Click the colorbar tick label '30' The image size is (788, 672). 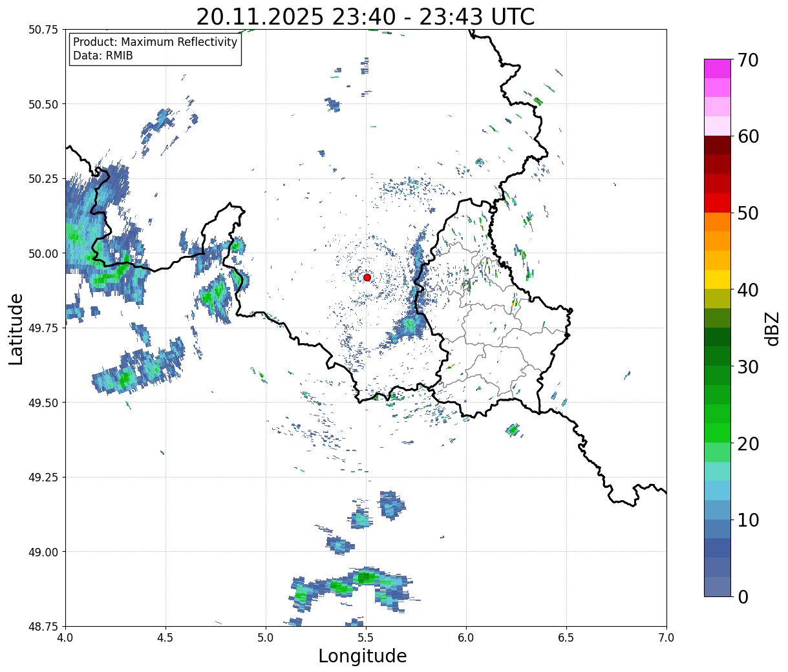click(x=749, y=367)
